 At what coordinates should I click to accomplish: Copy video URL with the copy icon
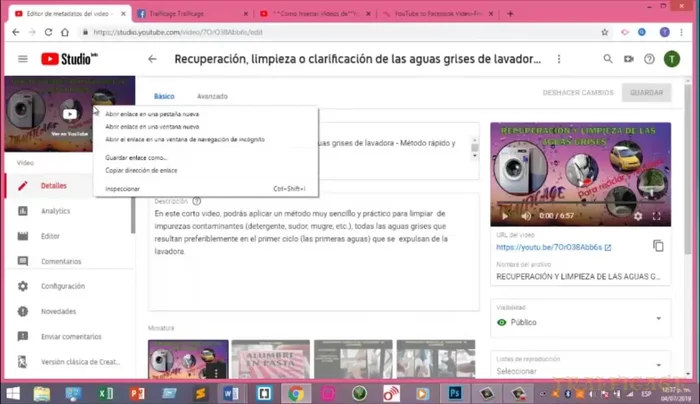coord(658,246)
